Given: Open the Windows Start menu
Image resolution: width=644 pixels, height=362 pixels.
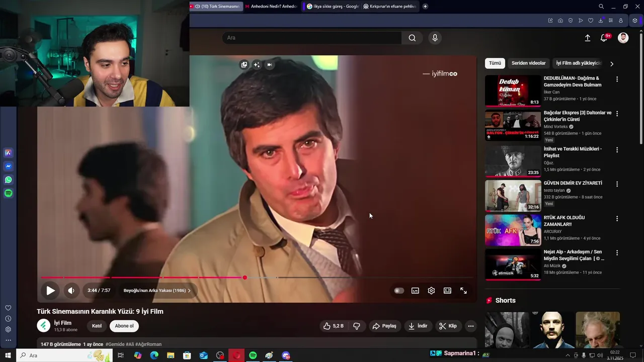Looking at the screenshot, I should point(8,355).
